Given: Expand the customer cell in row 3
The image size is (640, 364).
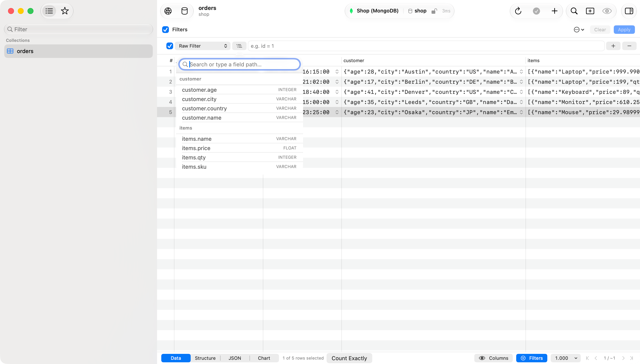Looking at the screenshot, I should 521,92.
